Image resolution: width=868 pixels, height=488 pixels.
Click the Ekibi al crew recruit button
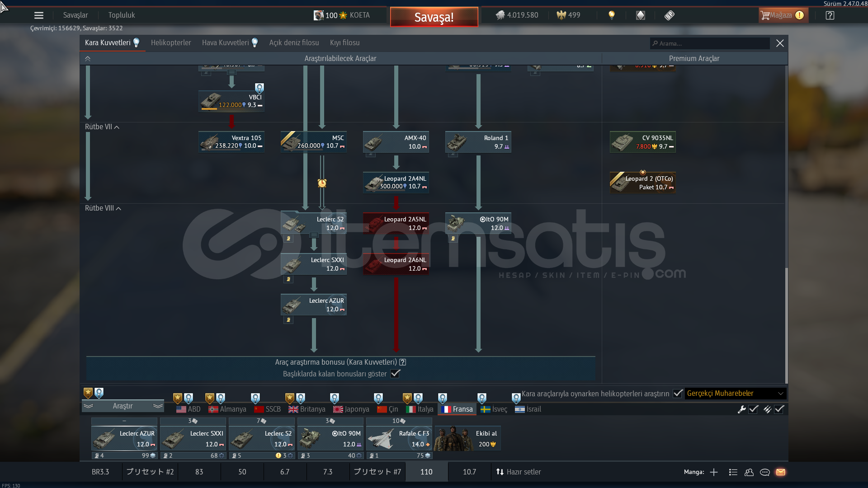[x=467, y=439]
